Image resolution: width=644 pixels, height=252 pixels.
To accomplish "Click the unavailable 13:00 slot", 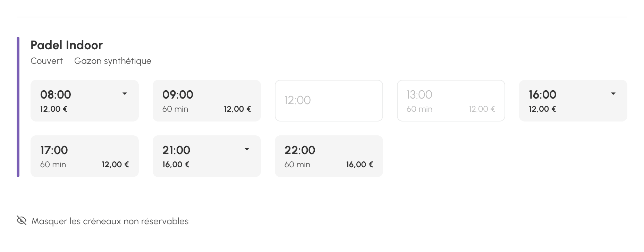I will (451, 101).
